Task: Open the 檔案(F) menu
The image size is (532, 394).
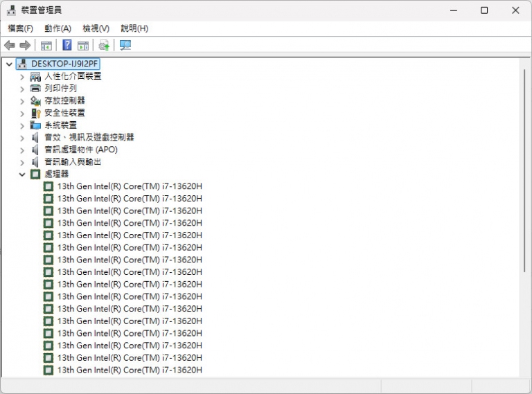Action: 20,28
